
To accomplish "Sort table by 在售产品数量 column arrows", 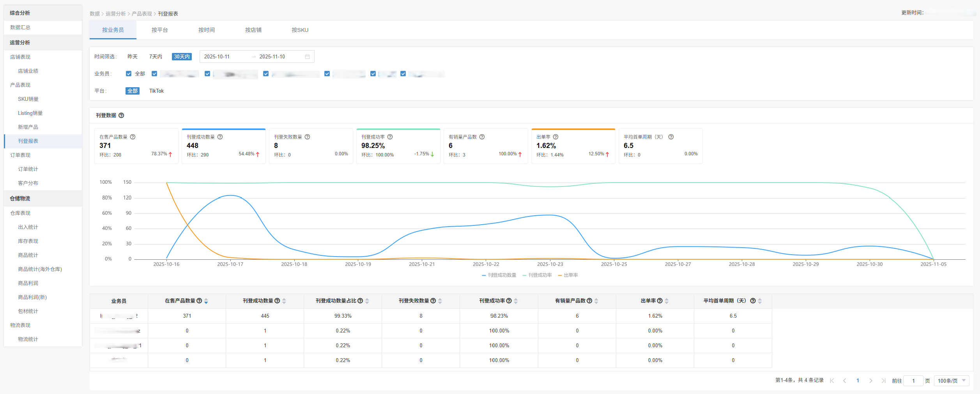I will click(x=206, y=301).
